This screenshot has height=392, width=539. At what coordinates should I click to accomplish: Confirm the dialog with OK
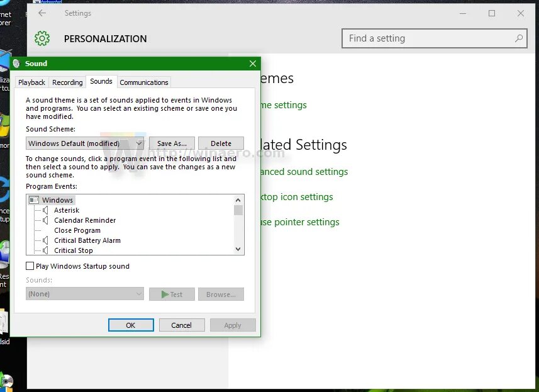131,325
